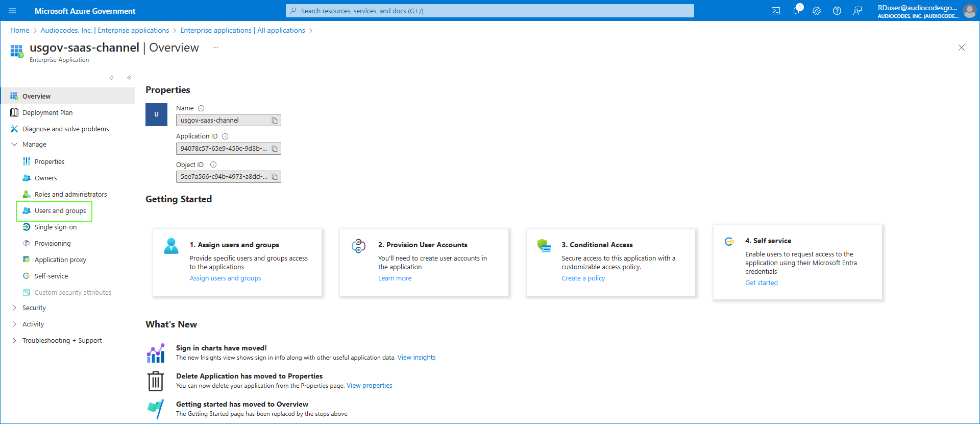Show info tooltip for Object ID
Screen dimensions: 980x424
213,164
